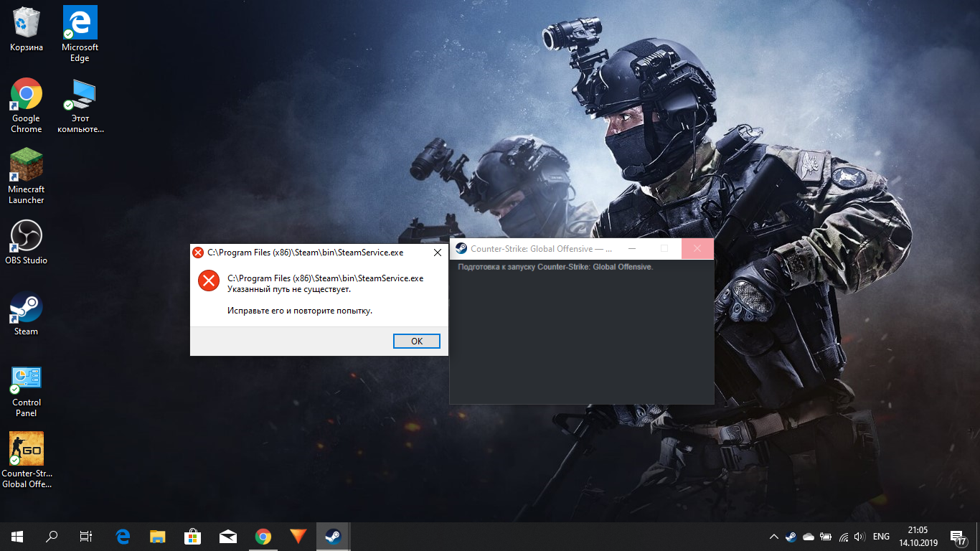Select the Control Panel desktop icon

(27, 391)
